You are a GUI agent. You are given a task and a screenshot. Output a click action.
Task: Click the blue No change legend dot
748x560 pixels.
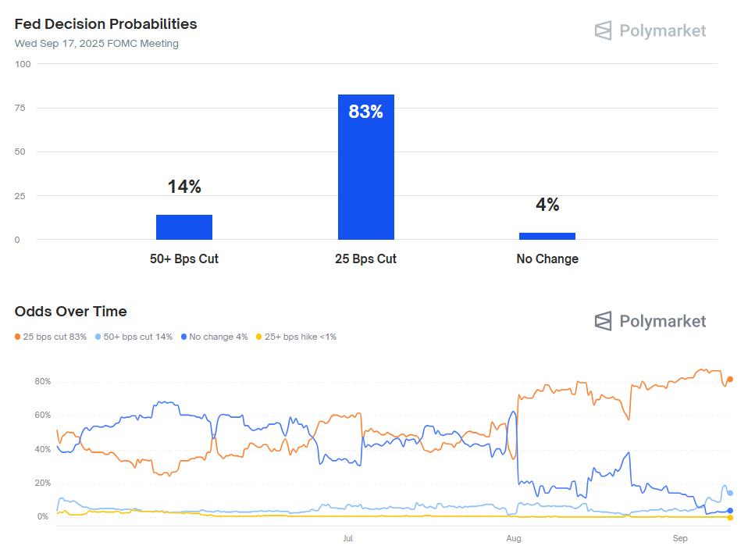click(183, 337)
